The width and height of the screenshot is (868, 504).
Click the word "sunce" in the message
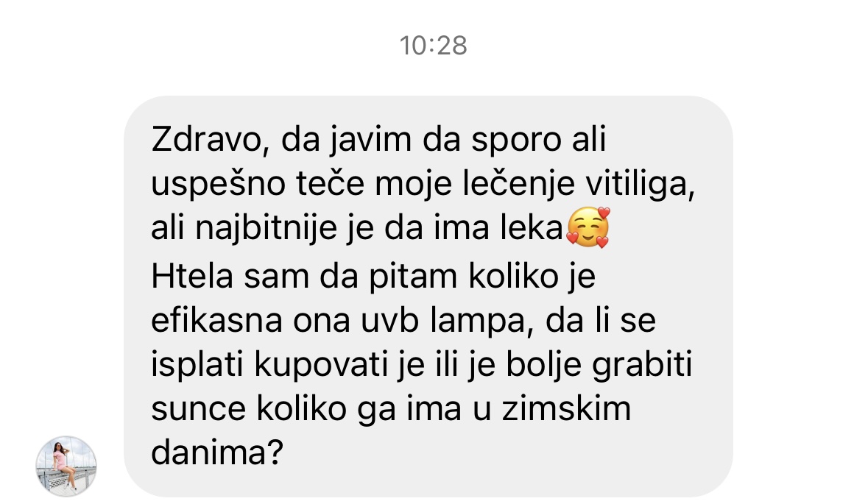(x=198, y=410)
